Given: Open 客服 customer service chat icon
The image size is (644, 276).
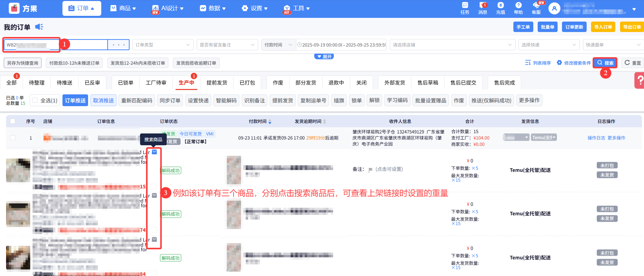Looking at the screenshot, I should [536, 6].
